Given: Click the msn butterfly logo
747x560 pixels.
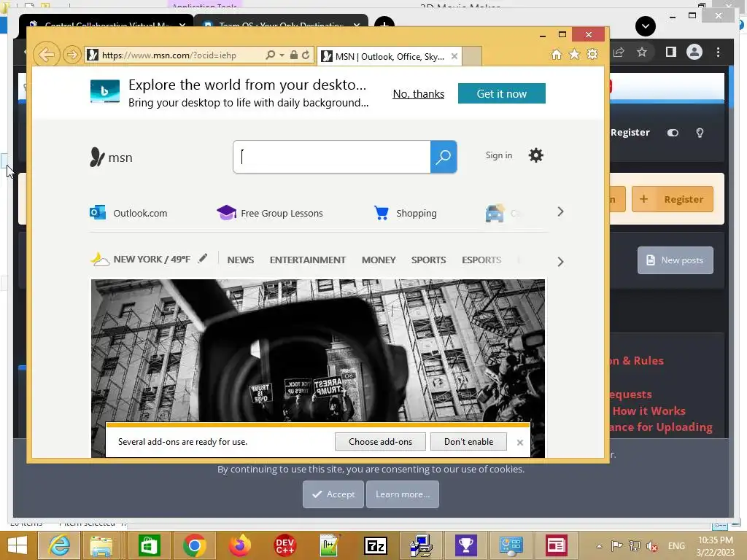Looking at the screenshot, I should coord(111,157).
